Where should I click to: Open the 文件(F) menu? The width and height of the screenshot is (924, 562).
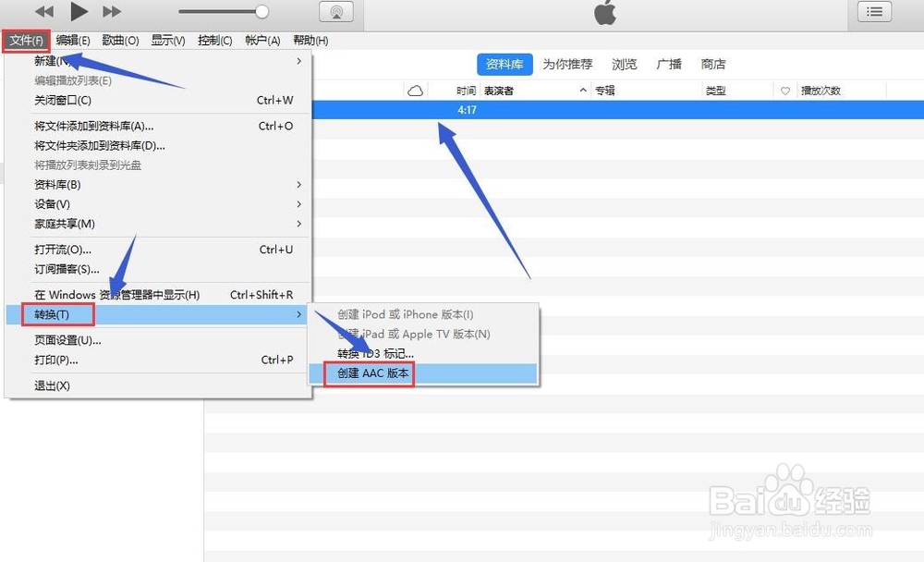coord(26,41)
